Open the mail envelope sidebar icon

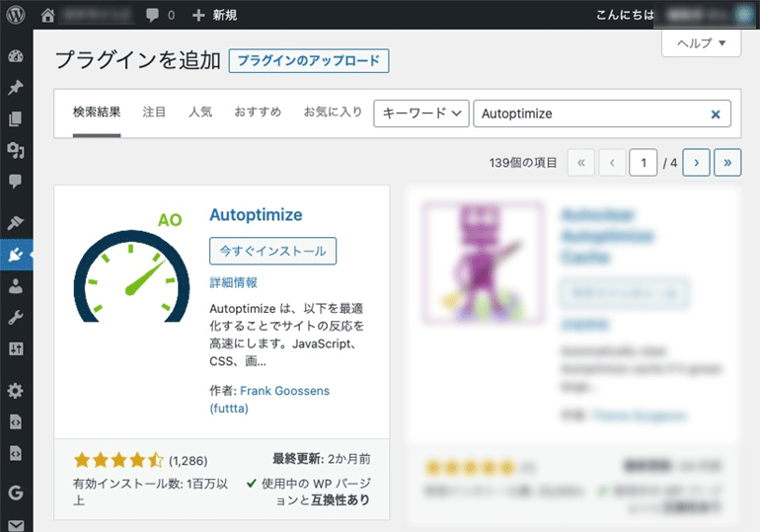(x=16, y=525)
